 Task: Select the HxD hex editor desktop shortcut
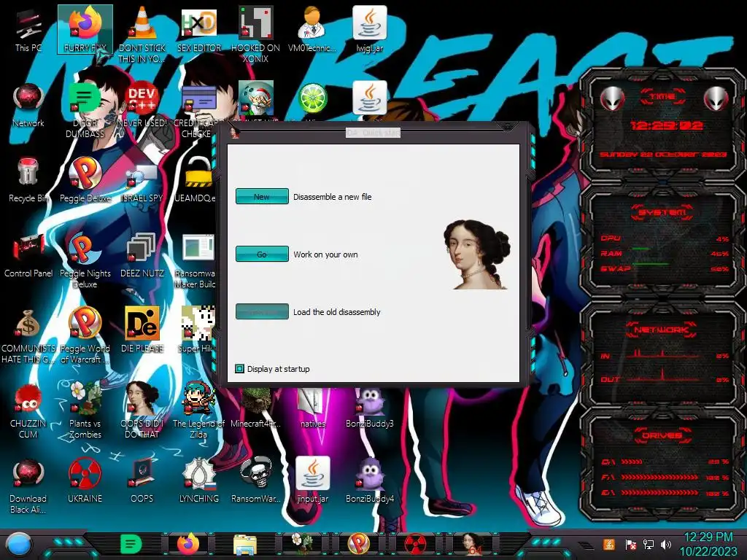[x=198, y=29]
